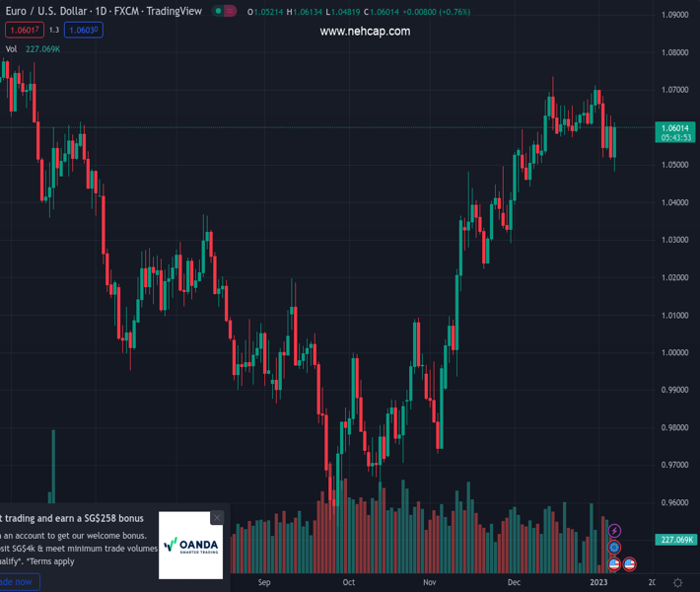Click the 1.00000 level on price scale

[x=675, y=353]
